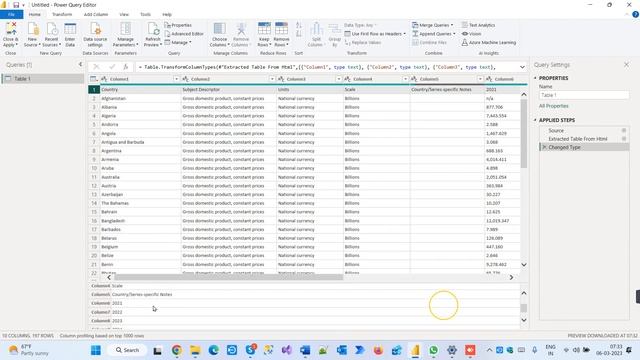
Task: Click Close & Apply icon
Action: coord(11,29)
